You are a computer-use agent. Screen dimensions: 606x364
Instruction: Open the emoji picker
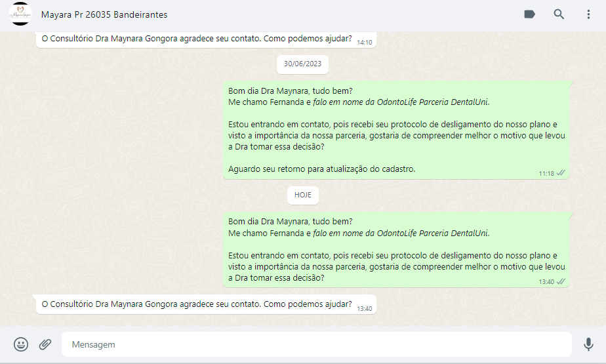point(21,344)
